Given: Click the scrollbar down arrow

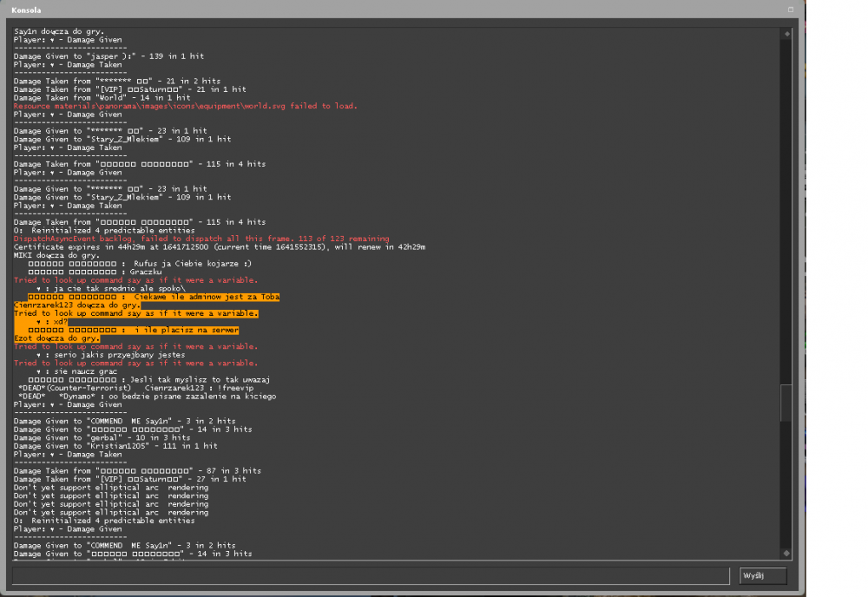Looking at the screenshot, I should tap(786, 554).
